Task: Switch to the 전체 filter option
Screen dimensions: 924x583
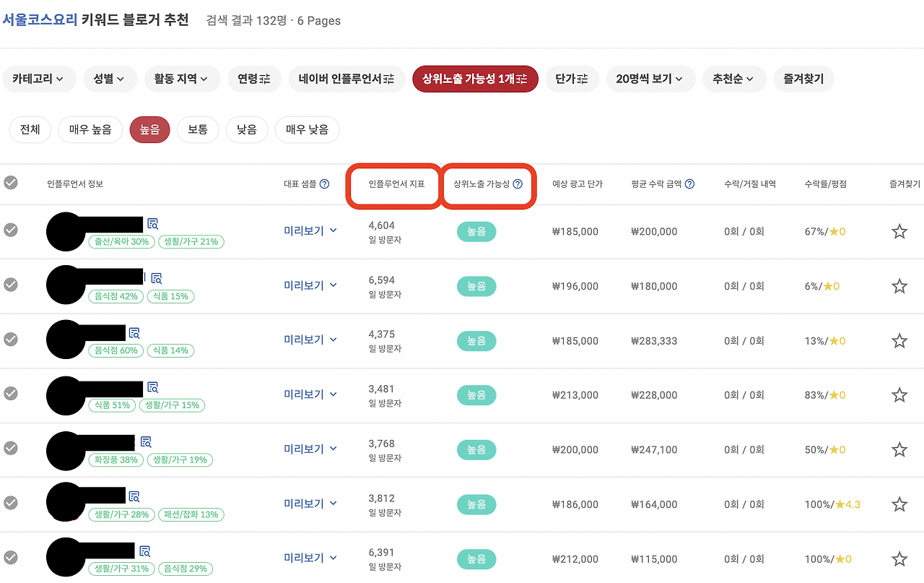Action: (30, 129)
